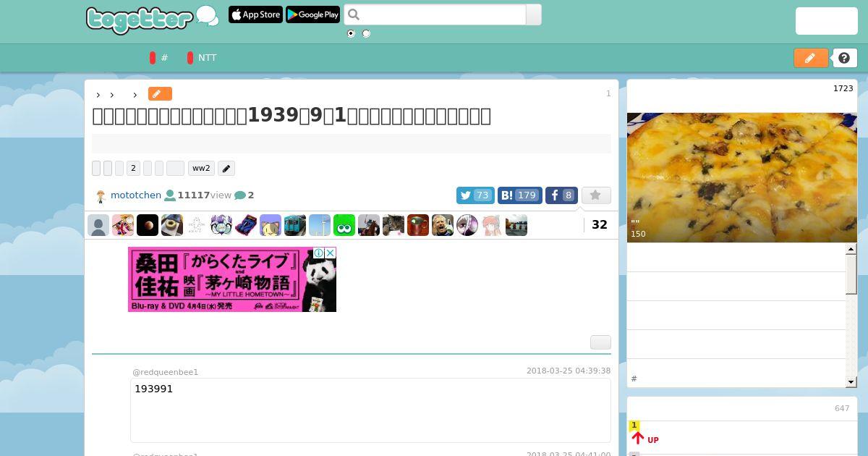Click the first breadcrumb chevron

click(98, 95)
